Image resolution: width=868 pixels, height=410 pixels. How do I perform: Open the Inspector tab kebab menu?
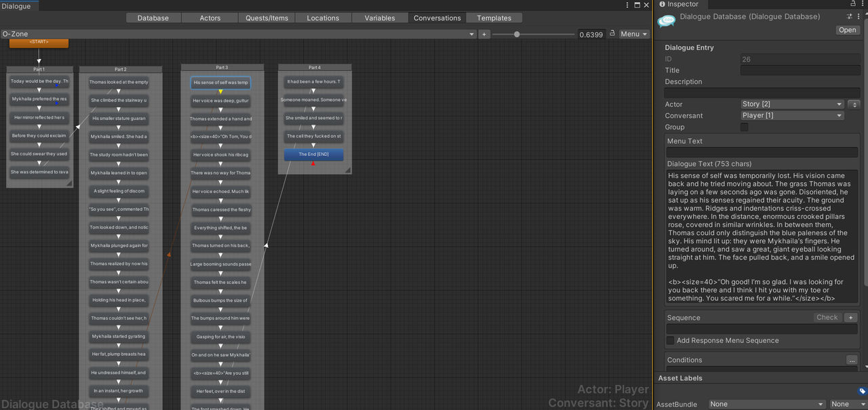(x=863, y=4)
